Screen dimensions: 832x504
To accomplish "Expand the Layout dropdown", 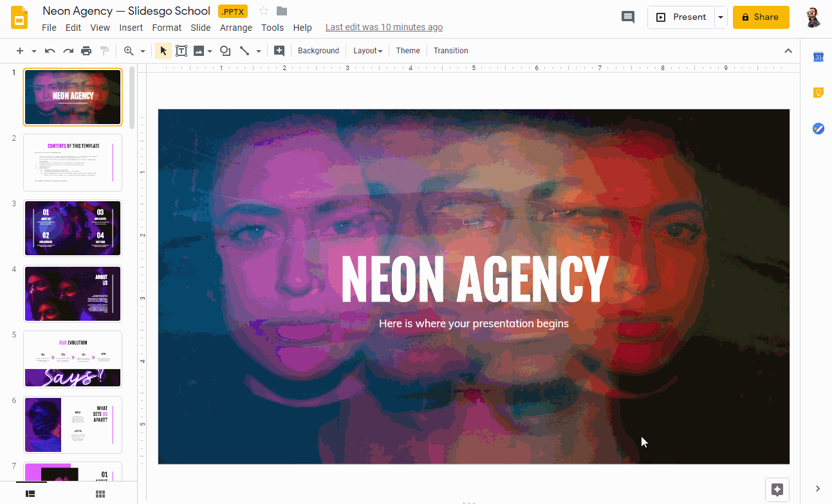I will [x=367, y=51].
